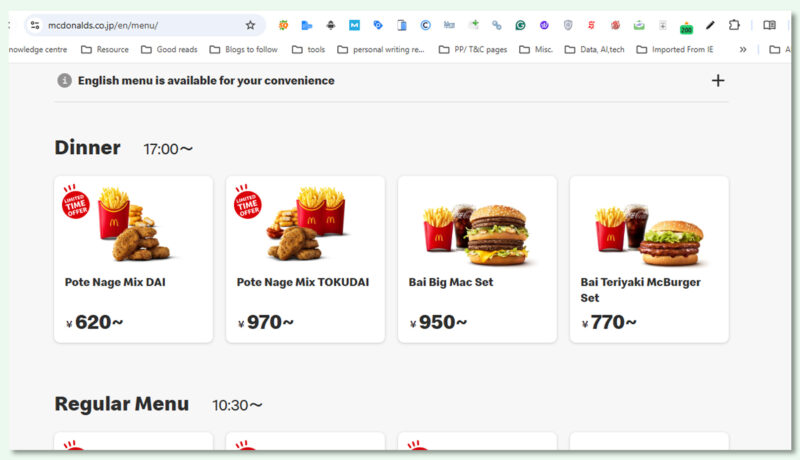Click the green 200 badge extension icon
This screenshot has height=460, width=800.
click(686, 28)
